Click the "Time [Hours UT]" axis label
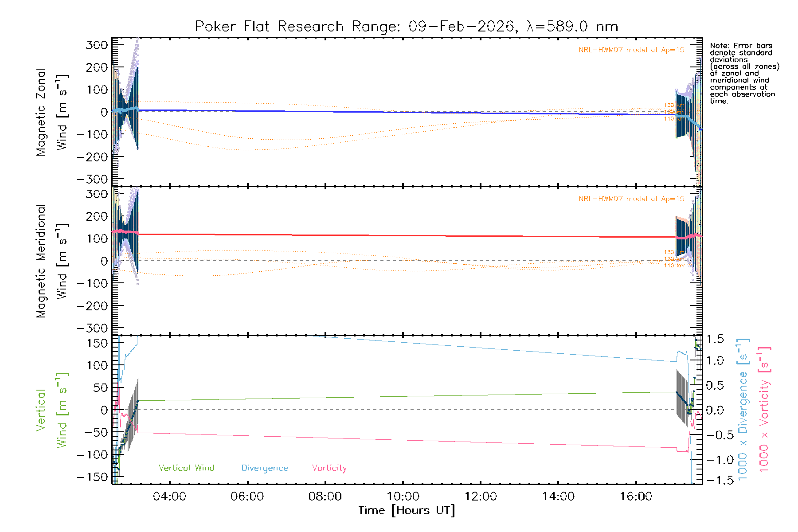The width and height of the screenshot is (798, 532). click(406, 510)
